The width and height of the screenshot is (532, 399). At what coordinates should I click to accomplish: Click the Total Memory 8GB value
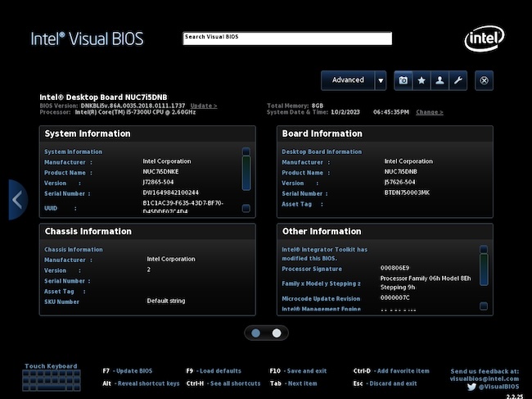pyautogui.click(x=318, y=106)
